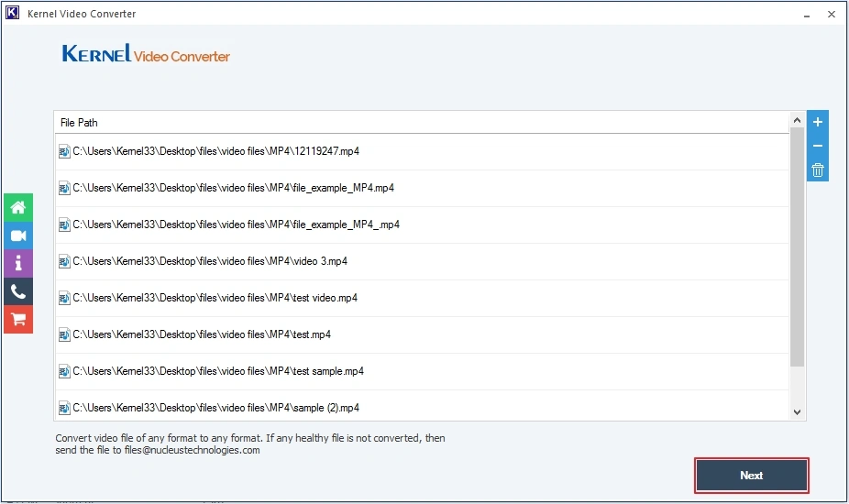
Task: Select the video 3.mp4 file path
Action: [x=210, y=261]
